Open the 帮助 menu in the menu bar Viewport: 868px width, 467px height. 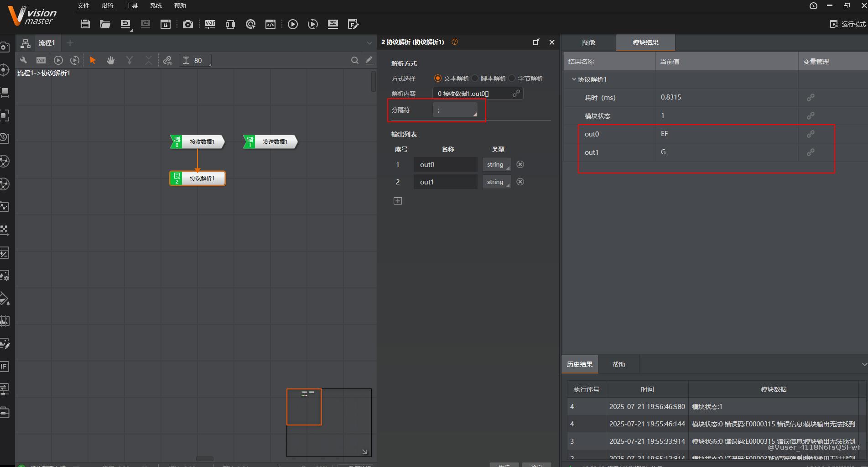(180, 5)
